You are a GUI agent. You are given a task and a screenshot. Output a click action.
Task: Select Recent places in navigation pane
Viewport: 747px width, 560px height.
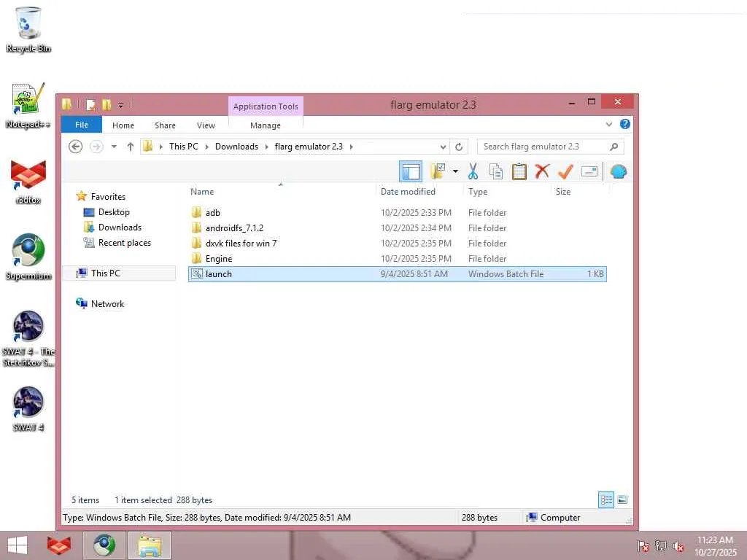point(124,242)
